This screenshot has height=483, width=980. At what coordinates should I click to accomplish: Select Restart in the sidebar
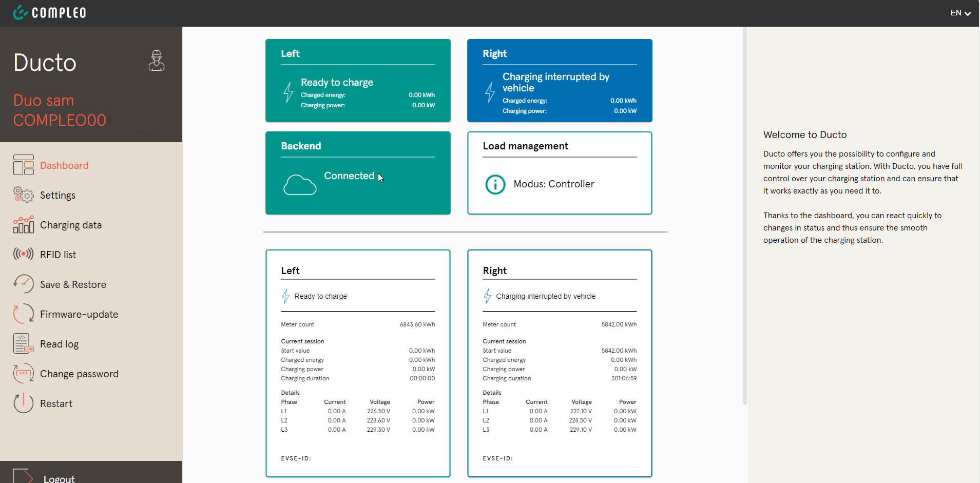[56, 403]
